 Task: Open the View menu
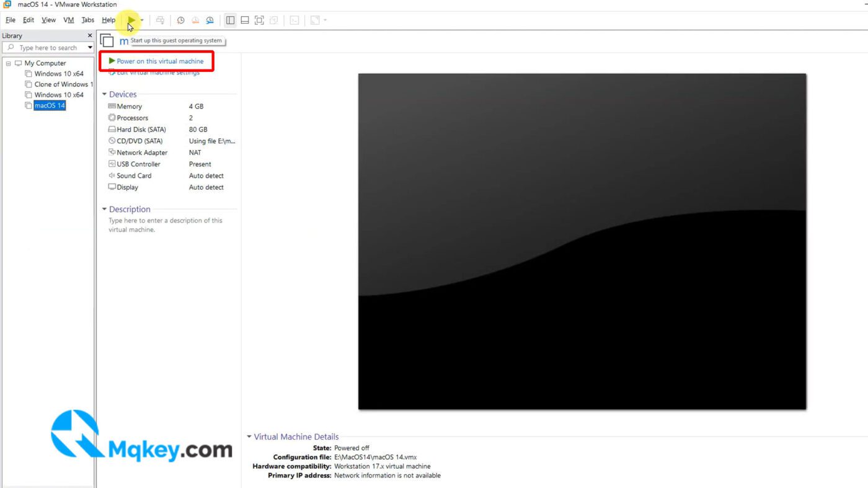pyautogui.click(x=48, y=20)
